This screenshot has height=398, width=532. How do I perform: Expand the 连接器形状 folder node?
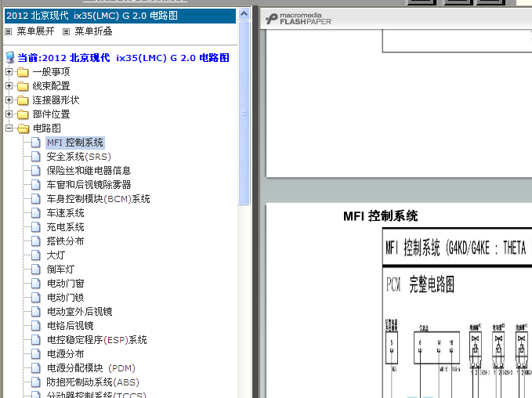[x=9, y=100]
